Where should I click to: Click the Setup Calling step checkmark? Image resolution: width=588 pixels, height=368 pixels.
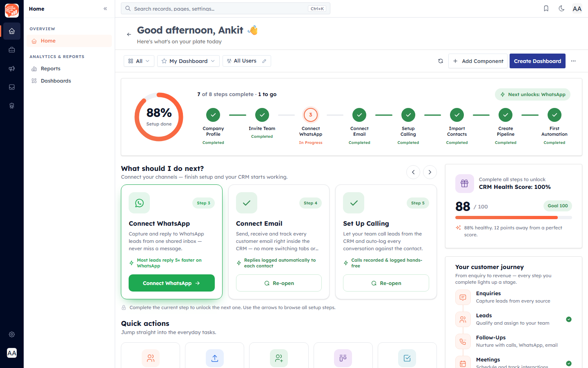[408, 115]
